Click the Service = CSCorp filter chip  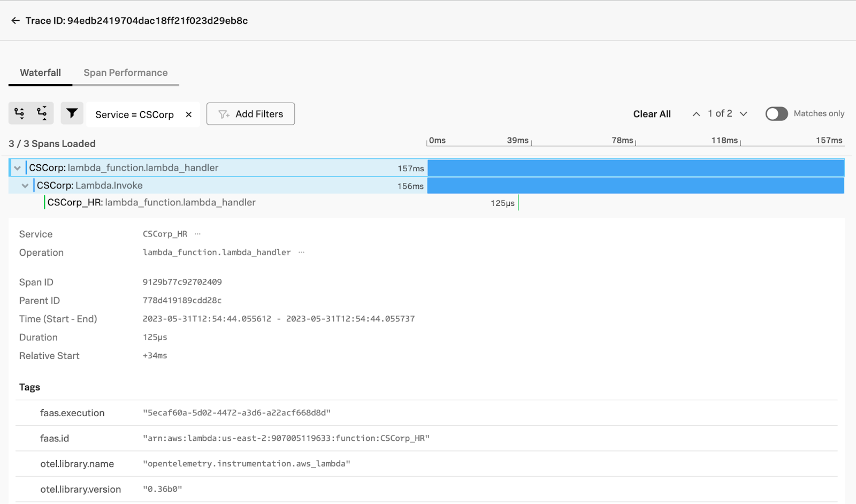(x=134, y=114)
